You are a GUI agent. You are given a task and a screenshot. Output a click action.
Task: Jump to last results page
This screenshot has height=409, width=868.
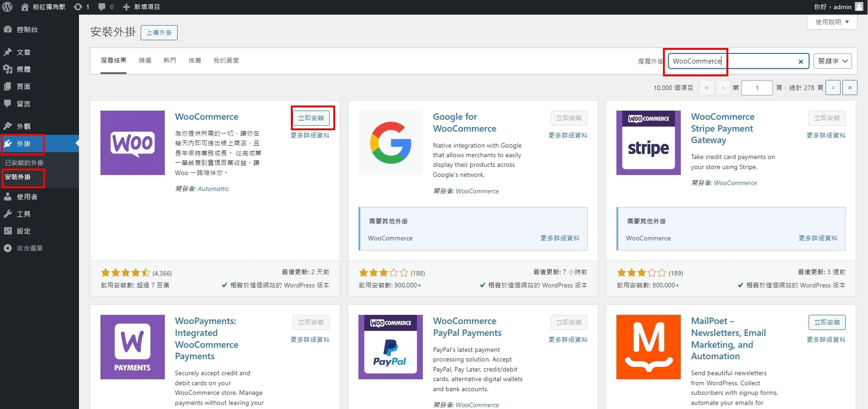coord(850,88)
